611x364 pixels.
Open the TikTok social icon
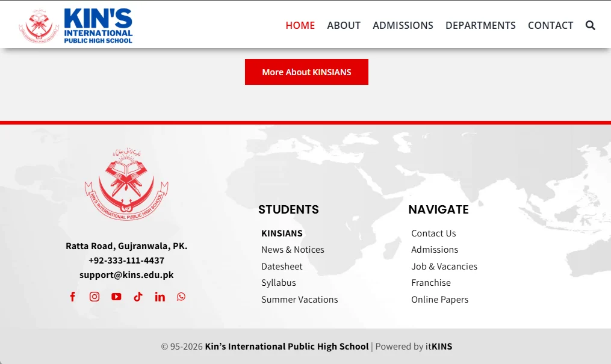(x=138, y=296)
